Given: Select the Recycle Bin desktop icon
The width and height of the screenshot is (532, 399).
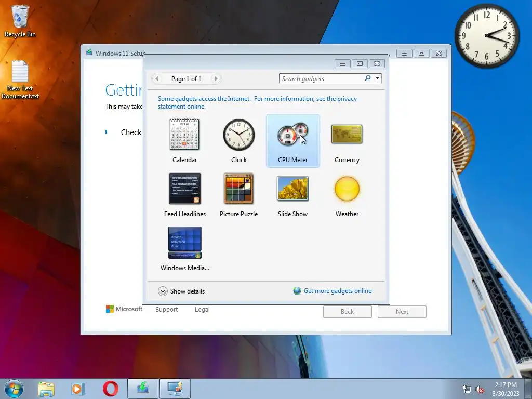Looking at the screenshot, I should point(20,21).
